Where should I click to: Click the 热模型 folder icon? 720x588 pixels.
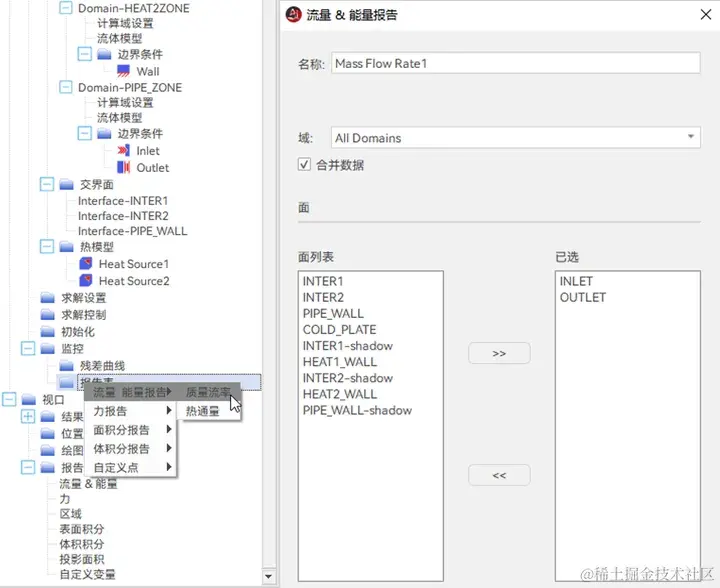pos(67,247)
